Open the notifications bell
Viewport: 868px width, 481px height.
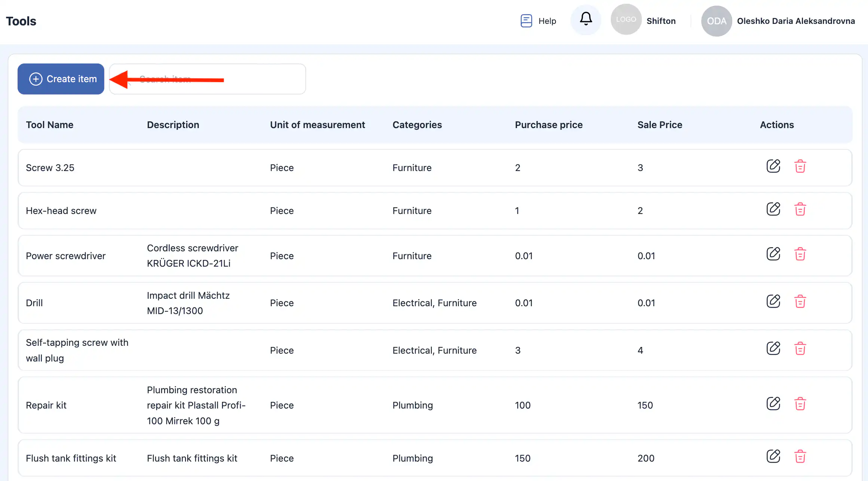[x=586, y=19]
